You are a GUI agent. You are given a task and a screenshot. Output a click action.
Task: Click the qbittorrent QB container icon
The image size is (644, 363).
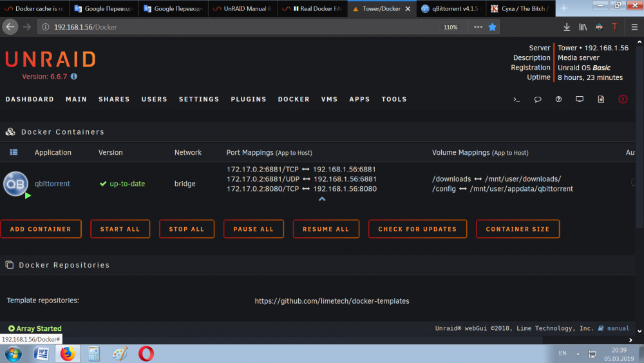[x=16, y=184]
